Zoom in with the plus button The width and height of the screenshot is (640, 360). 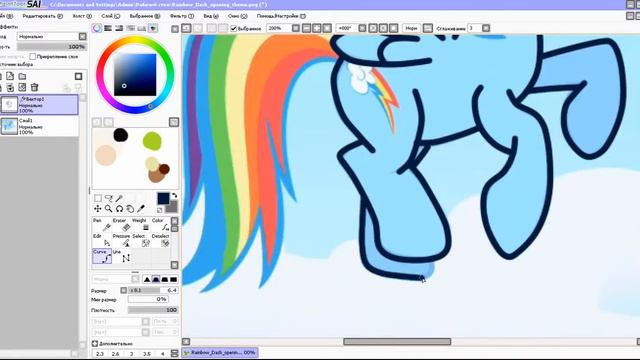click(317, 28)
